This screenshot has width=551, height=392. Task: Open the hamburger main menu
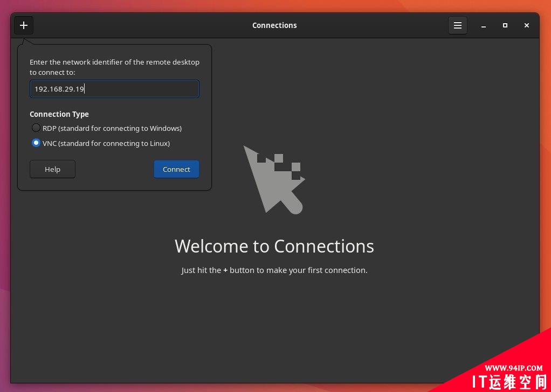458,25
